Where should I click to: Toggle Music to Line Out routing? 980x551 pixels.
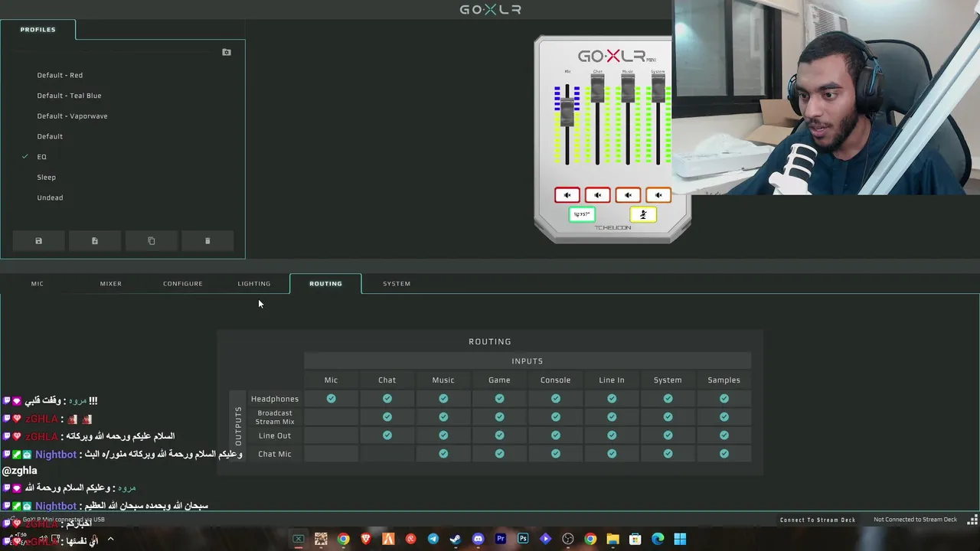(x=443, y=435)
